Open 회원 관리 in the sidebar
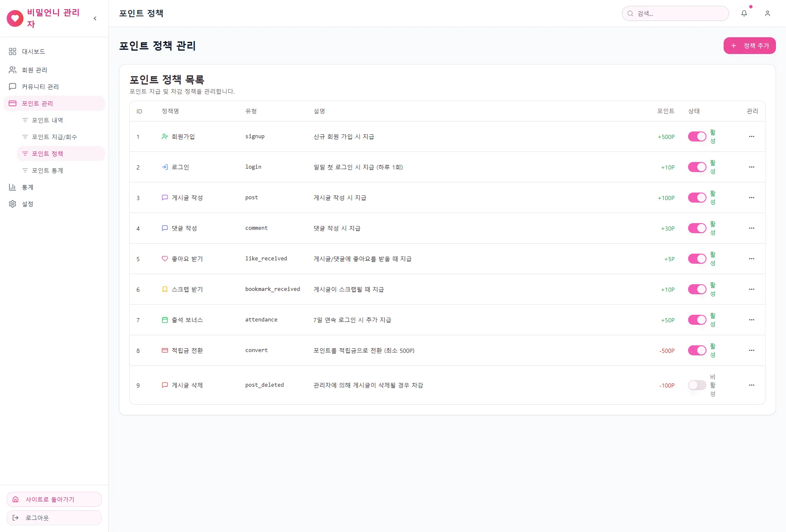The height and width of the screenshot is (532, 786). [54, 70]
